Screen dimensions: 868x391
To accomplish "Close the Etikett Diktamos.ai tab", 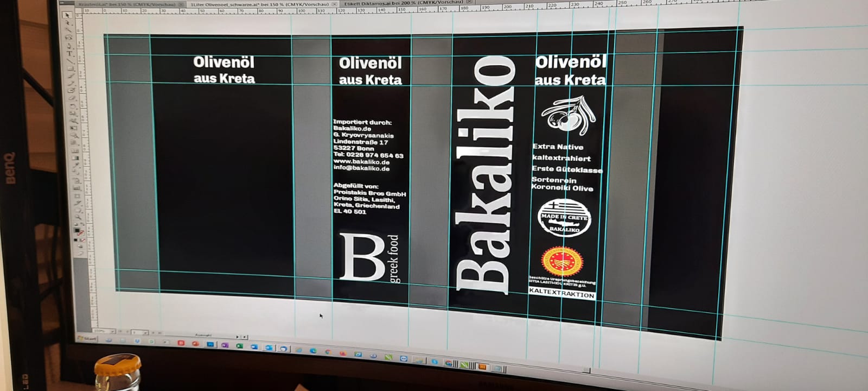I will point(470,2).
